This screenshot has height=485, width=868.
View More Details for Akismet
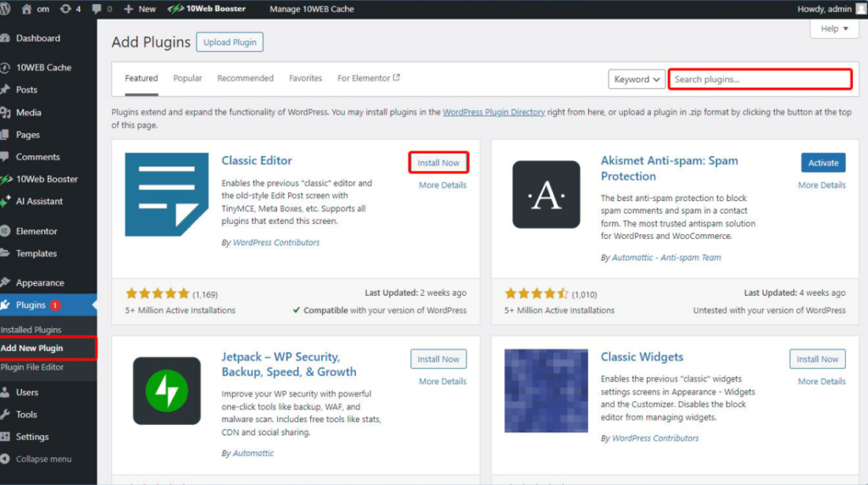(821, 185)
